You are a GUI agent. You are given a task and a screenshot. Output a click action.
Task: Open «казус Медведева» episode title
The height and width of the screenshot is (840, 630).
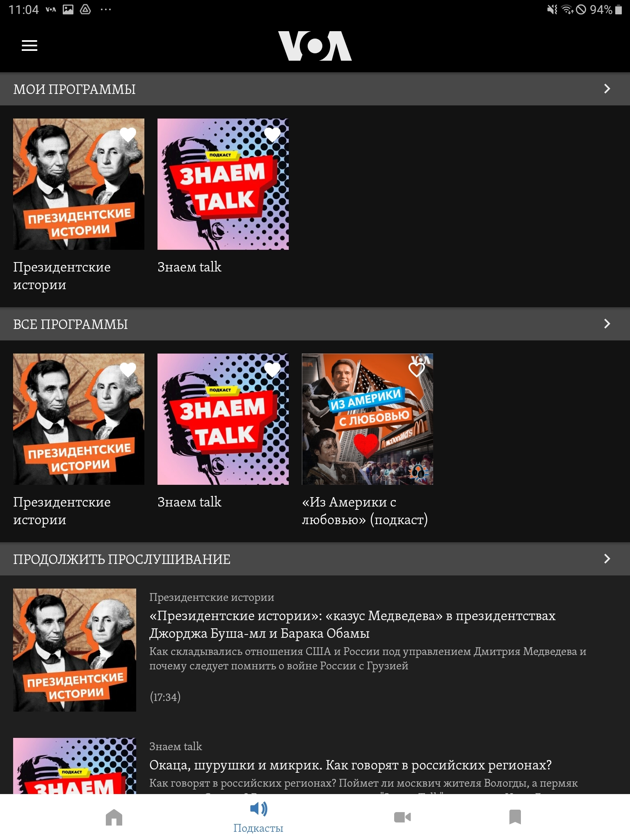352,624
